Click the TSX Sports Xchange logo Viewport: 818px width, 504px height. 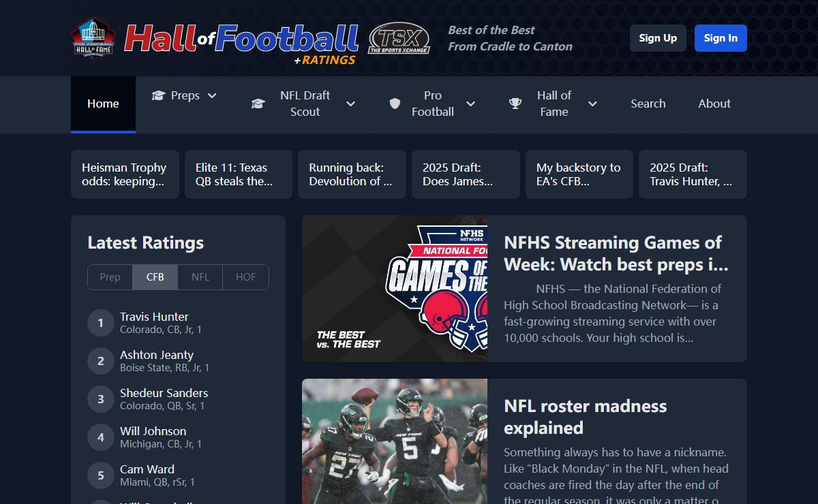tap(399, 38)
